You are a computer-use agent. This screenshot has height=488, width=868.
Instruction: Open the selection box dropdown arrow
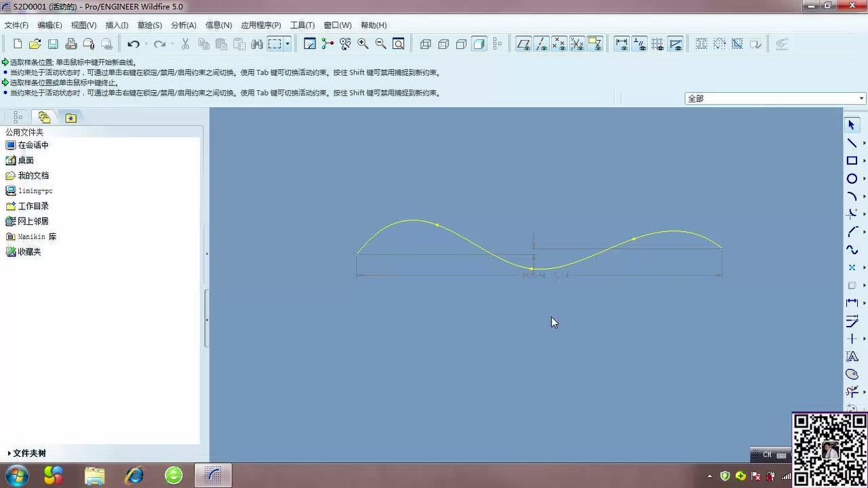coord(288,44)
